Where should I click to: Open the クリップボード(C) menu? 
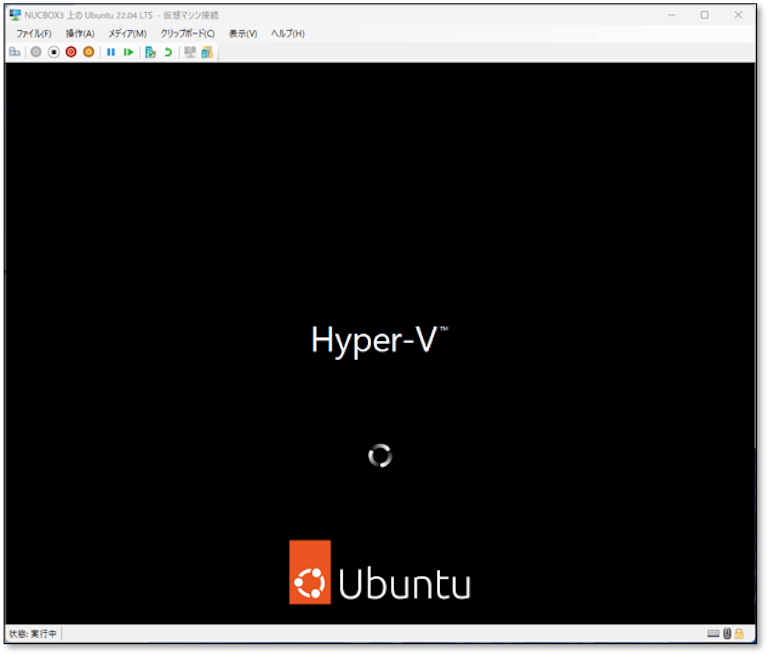[x=188, y=33]
